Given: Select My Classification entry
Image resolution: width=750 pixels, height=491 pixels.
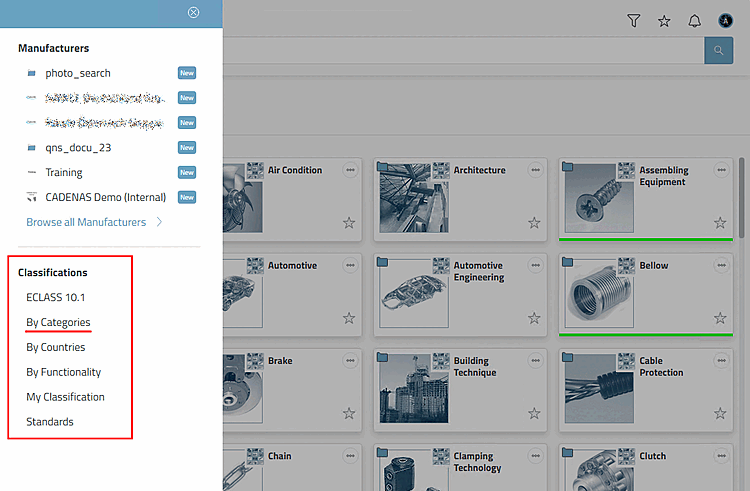Looking at the screenshot, I should (x=65, y=397).
